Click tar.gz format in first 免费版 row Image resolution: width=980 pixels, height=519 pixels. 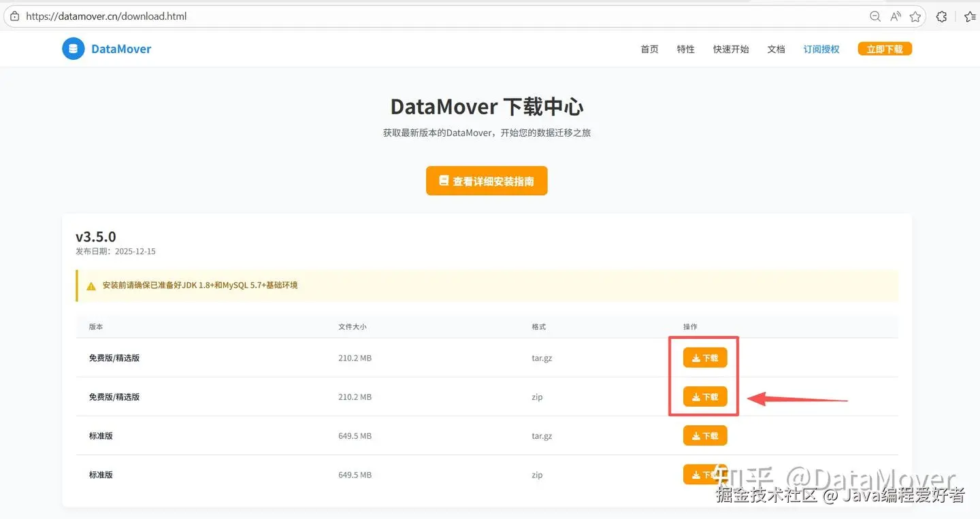click(542, 358)
